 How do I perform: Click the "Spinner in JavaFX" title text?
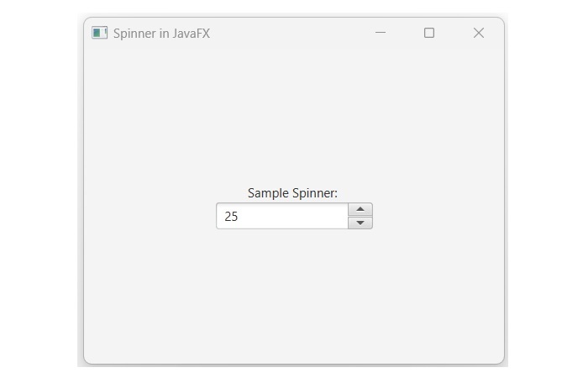point(161,34)
